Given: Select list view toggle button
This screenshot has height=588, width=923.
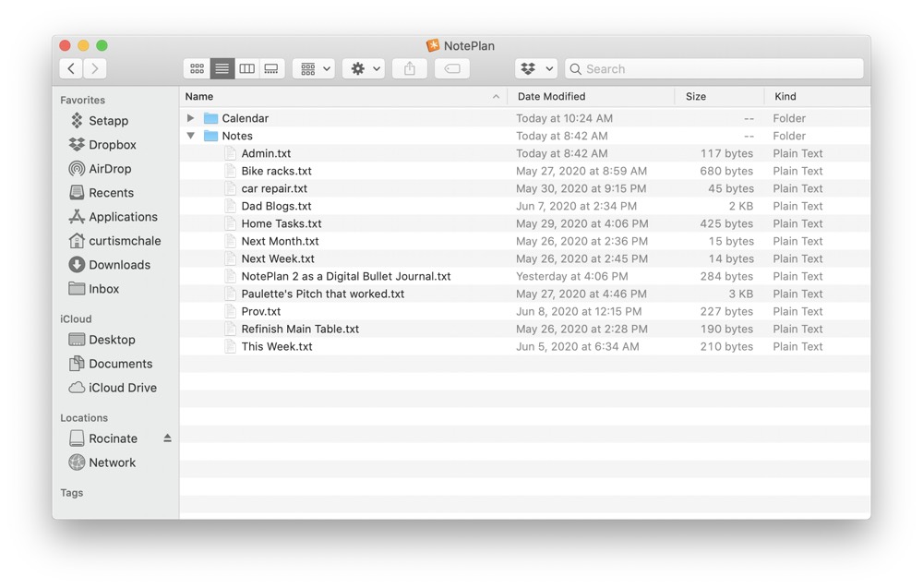Looking at the screenshot, I should coord(222,69).
